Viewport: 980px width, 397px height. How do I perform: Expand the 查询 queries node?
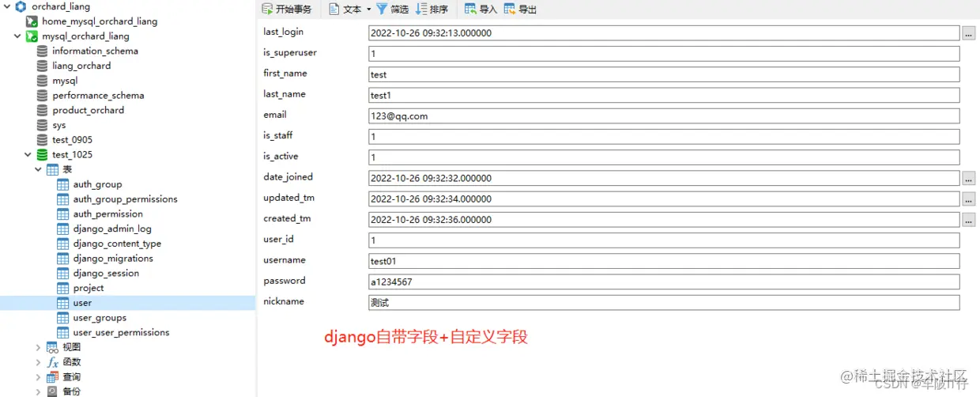[x=39, y=377]
